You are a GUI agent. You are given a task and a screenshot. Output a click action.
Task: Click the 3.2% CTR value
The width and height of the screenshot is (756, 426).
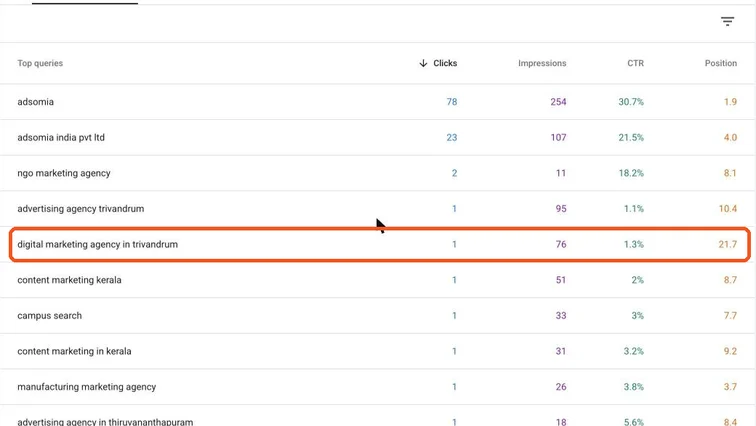pyautogui.click(x=634, y=351)
